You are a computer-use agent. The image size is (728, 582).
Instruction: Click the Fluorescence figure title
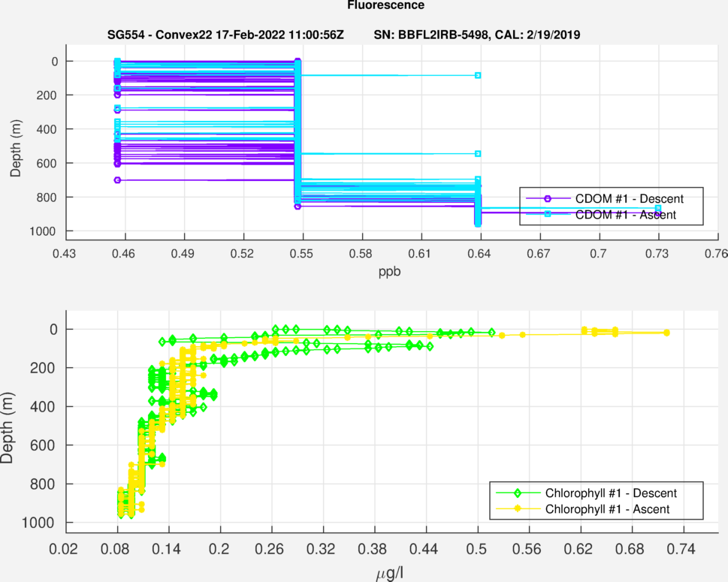click(385, 5)
